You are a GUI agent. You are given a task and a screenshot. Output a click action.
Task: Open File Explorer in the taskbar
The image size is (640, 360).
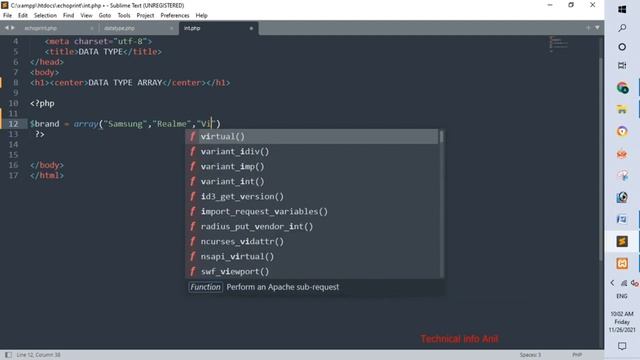(622, 109)
